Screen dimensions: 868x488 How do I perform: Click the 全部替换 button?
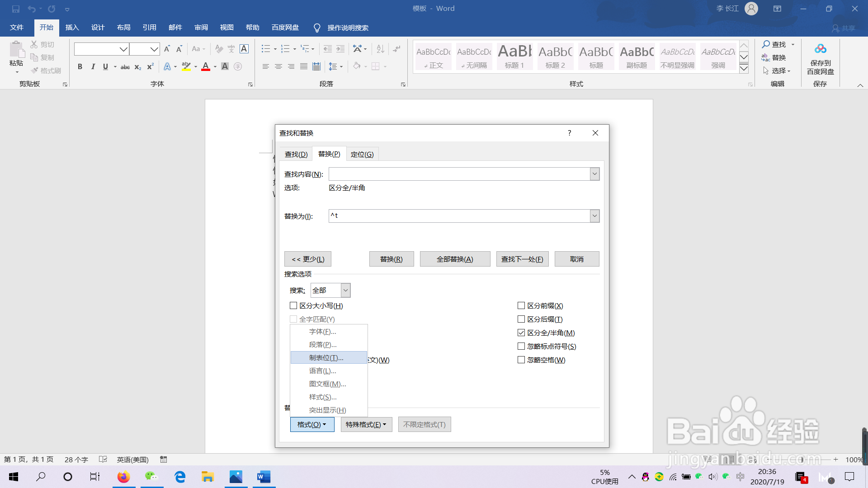[x=455, y=258]
